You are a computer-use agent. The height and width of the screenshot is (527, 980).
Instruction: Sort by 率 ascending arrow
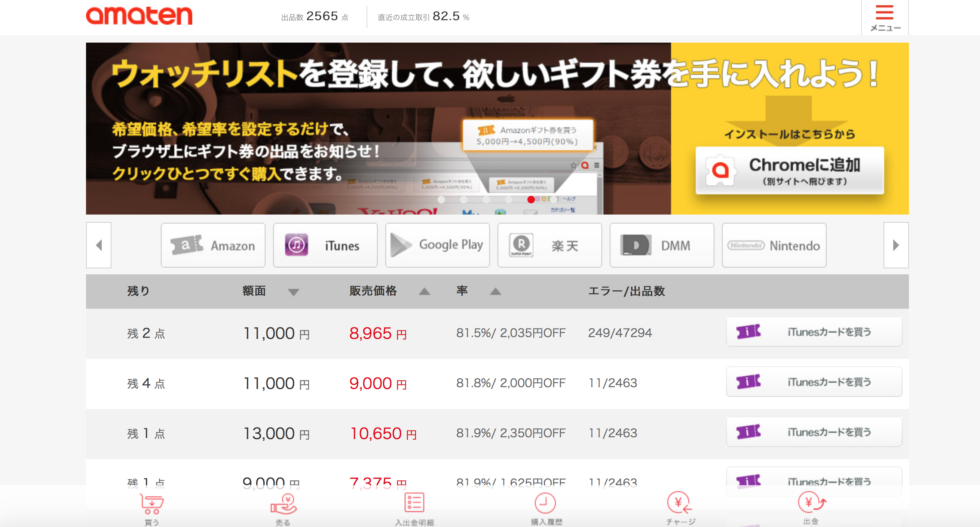click(x=495, y=292)
